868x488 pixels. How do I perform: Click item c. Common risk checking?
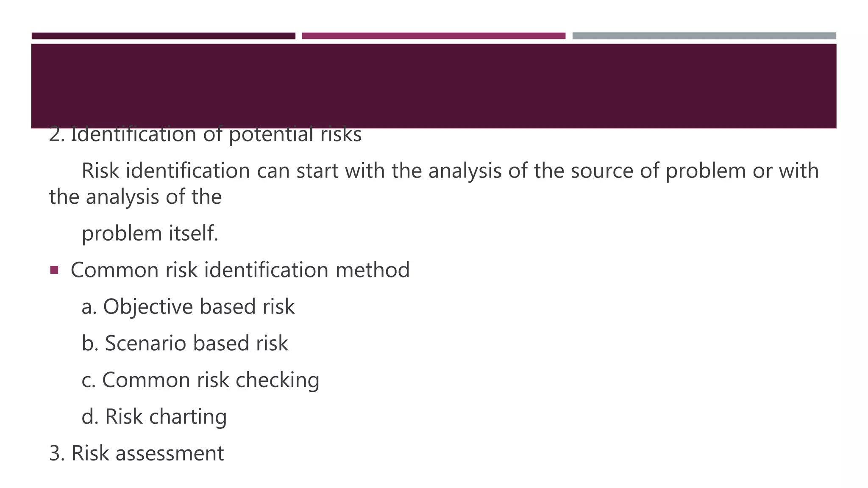click(200, 380)
